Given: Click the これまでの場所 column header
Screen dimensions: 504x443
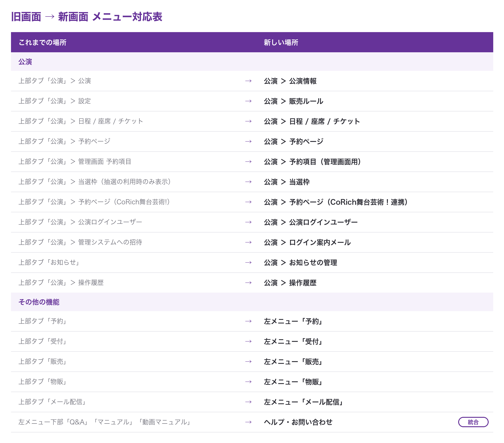Looking at the screenshot, I should pyautogui.click(x=42, y=42).
